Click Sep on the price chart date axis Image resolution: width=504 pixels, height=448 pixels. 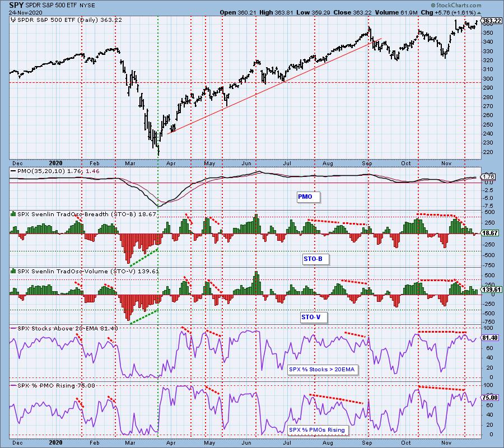coord(367,164)
